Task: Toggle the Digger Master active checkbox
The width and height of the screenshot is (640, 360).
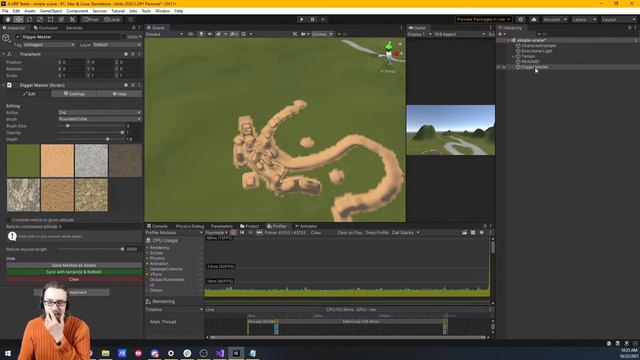Action: click(18, 37)
